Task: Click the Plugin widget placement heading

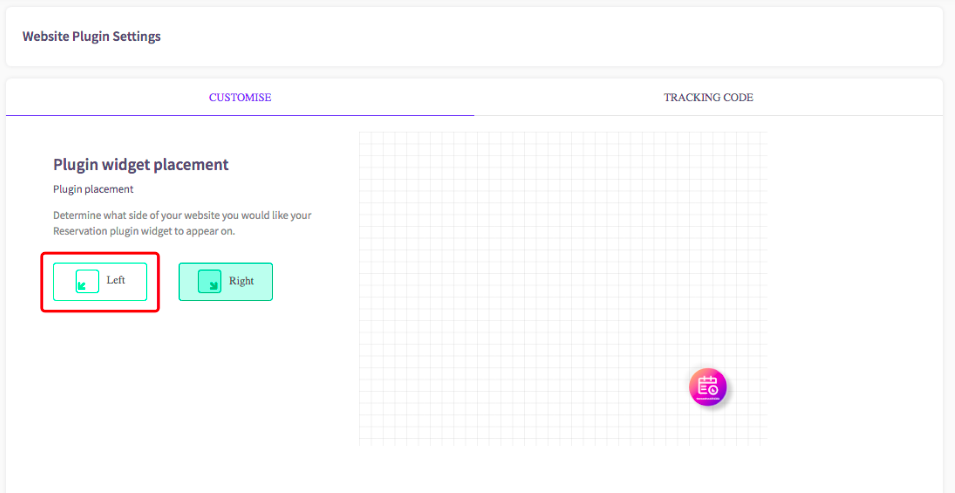Action: (x=141, y=165)
